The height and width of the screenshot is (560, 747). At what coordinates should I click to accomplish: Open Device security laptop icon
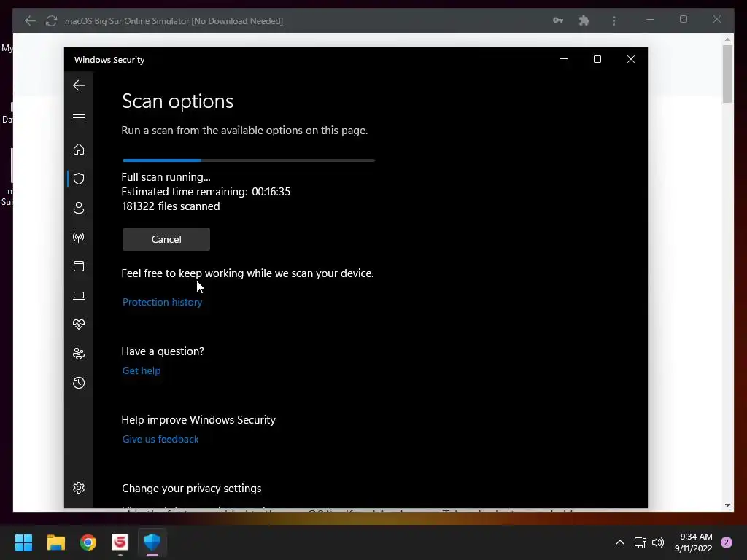coord(79,296)
